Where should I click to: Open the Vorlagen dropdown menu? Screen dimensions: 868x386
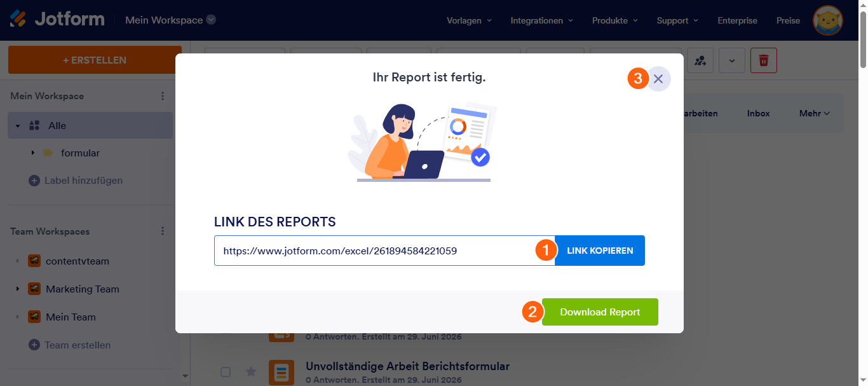tap(469, 20)
